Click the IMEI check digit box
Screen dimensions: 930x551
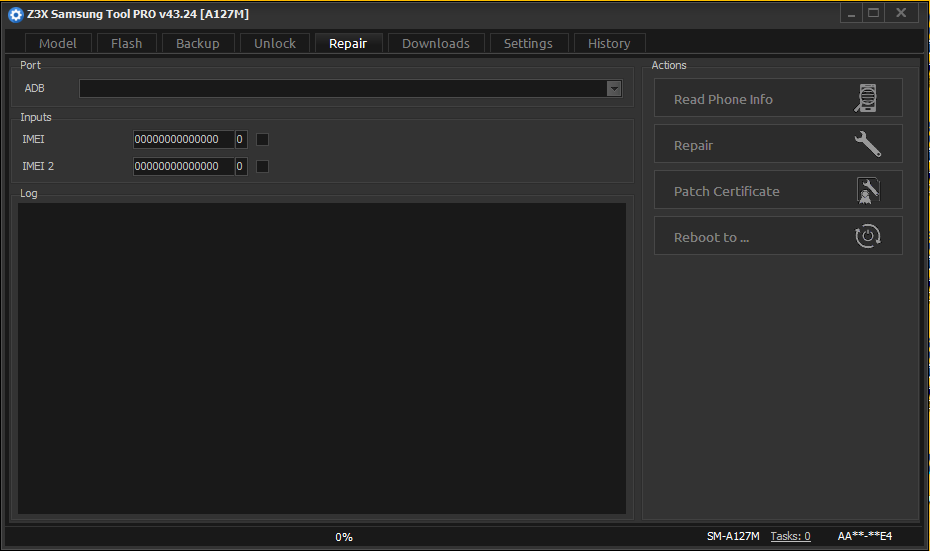pos(241,139)
